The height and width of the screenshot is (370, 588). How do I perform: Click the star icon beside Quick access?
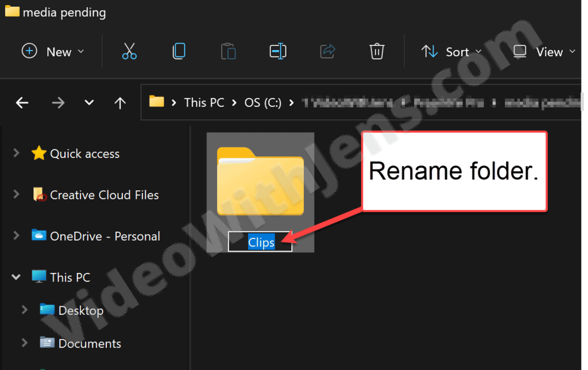[x=39, y=153]
